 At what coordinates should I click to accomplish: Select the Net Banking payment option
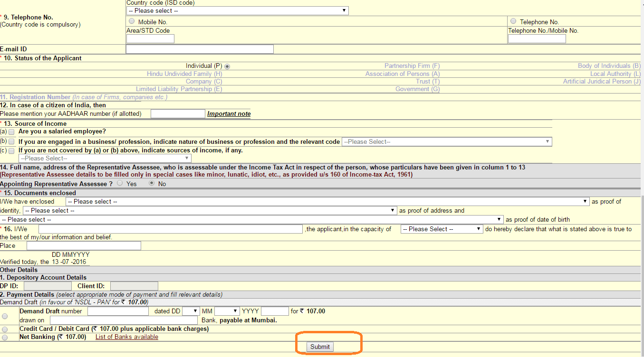(5, 337)
